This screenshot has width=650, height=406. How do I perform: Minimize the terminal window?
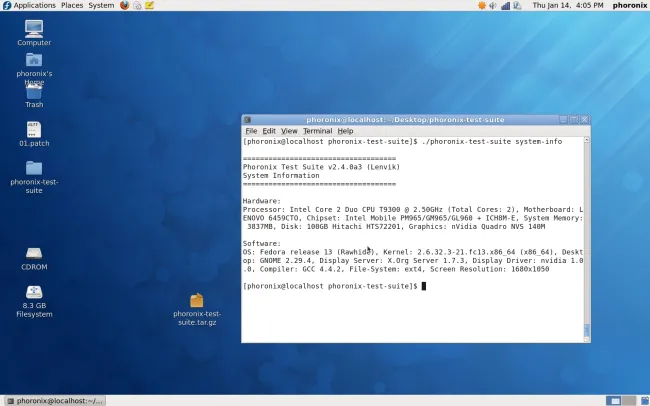pos(563,120)
